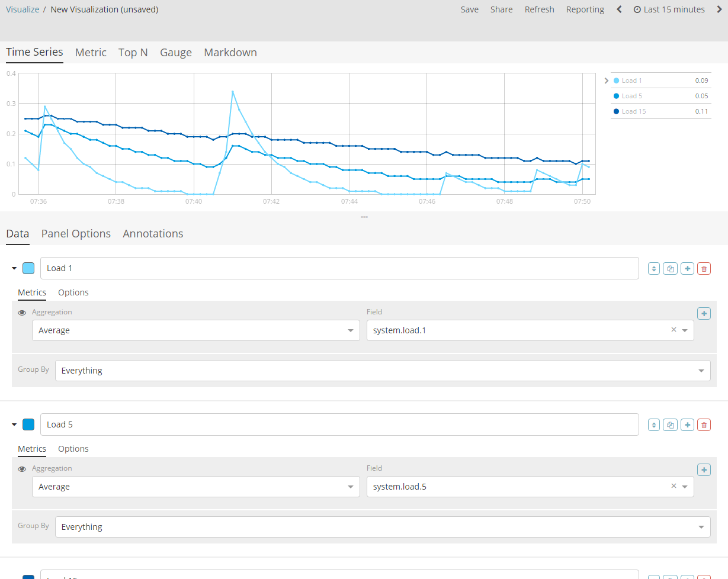The width and height of the screenshot is (728, 579).
Task: Toggle visibility of the Load 5 aggregation
Action: coord(22,468)
